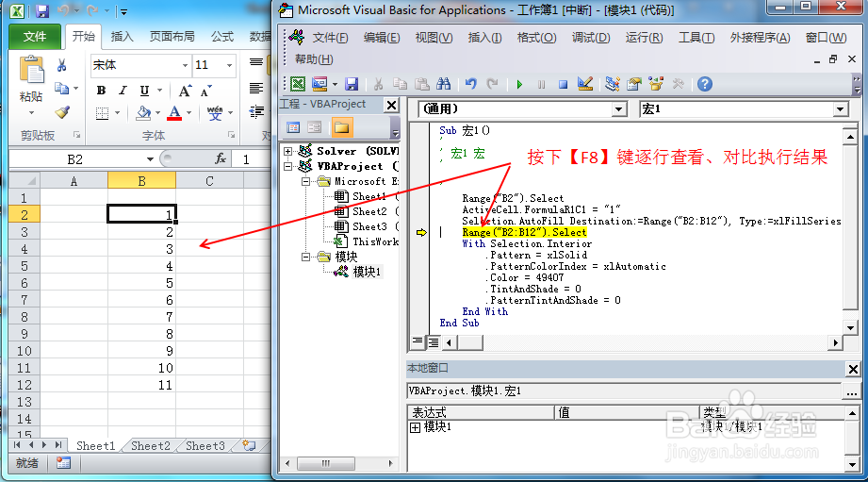Open Excel 插入 ribbon tab
The image size is (868, 482).
click(x=122, y=37)
